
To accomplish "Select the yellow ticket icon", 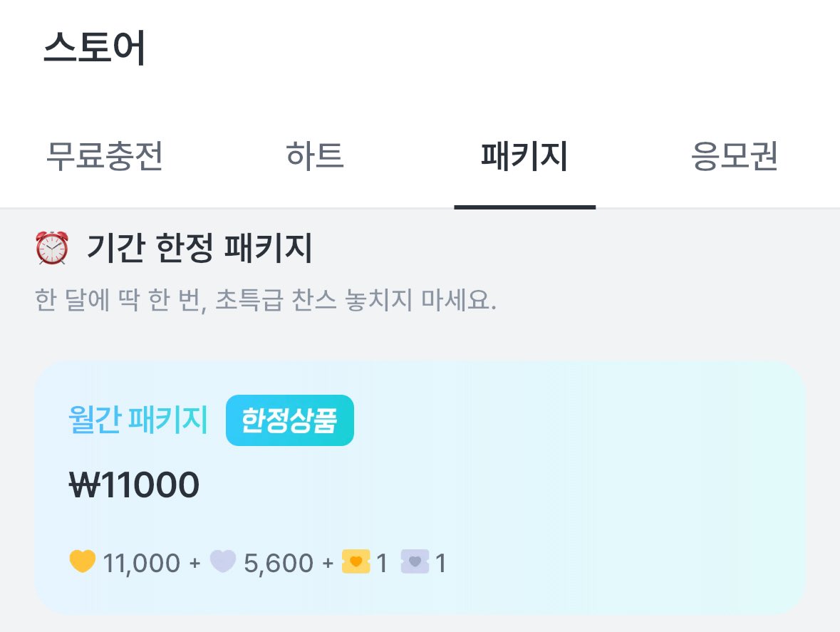I will pos(356,562).
